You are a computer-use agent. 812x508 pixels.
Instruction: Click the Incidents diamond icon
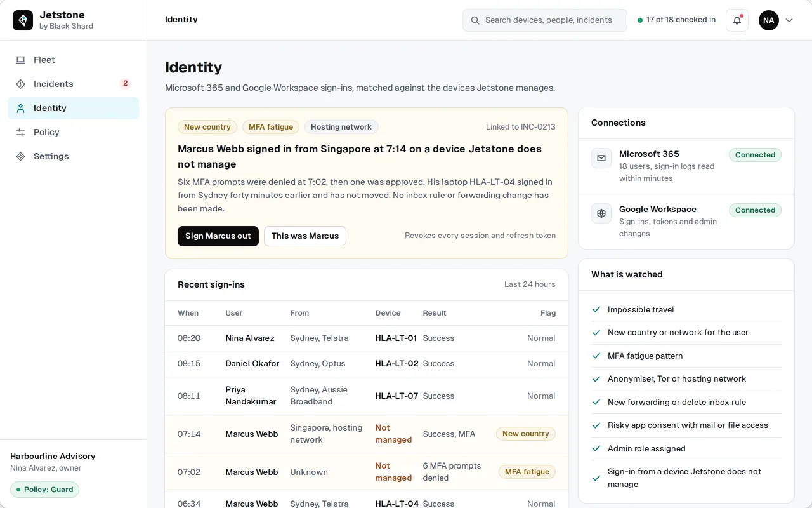tap(21, 84)
